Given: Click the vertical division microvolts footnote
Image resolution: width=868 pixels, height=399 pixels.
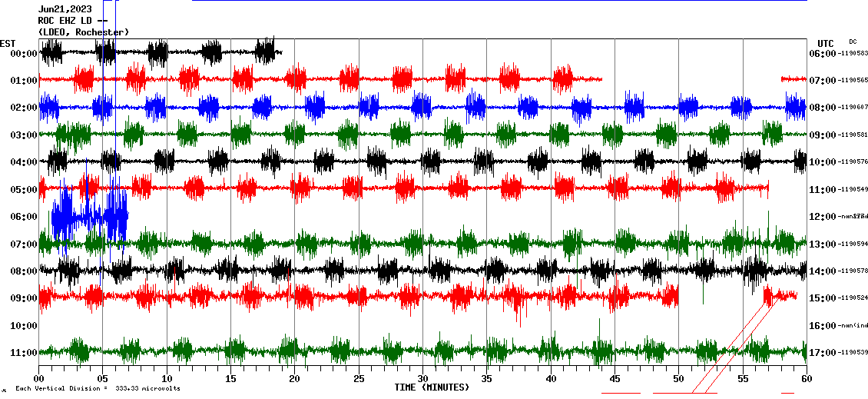Looking at the screenshot, I should [x=98, y=389].
